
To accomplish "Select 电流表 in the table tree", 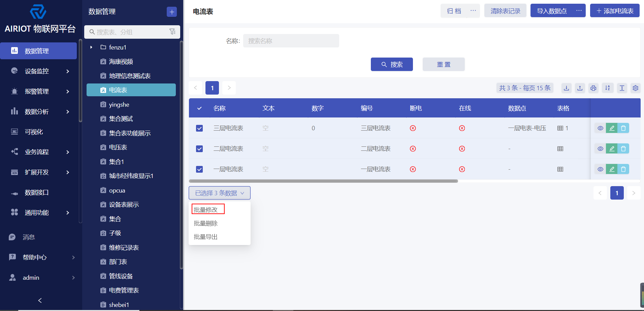I will pyautogui.click(x=131, y=90).
